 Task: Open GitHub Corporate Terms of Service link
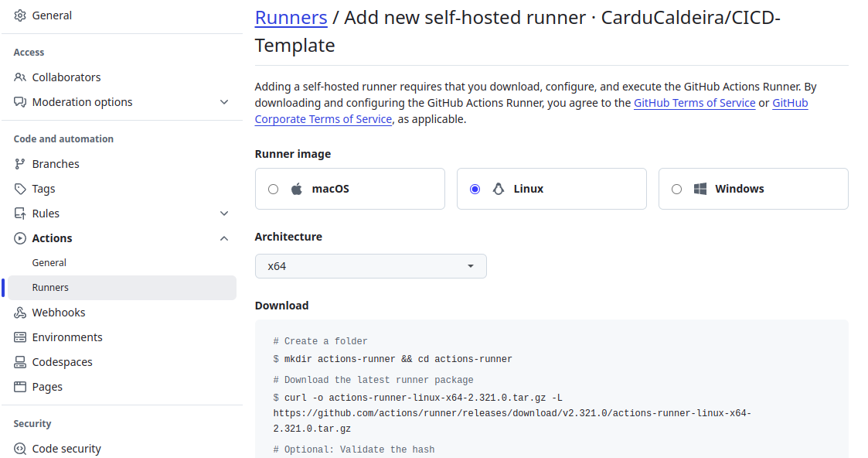pos(323,119)
